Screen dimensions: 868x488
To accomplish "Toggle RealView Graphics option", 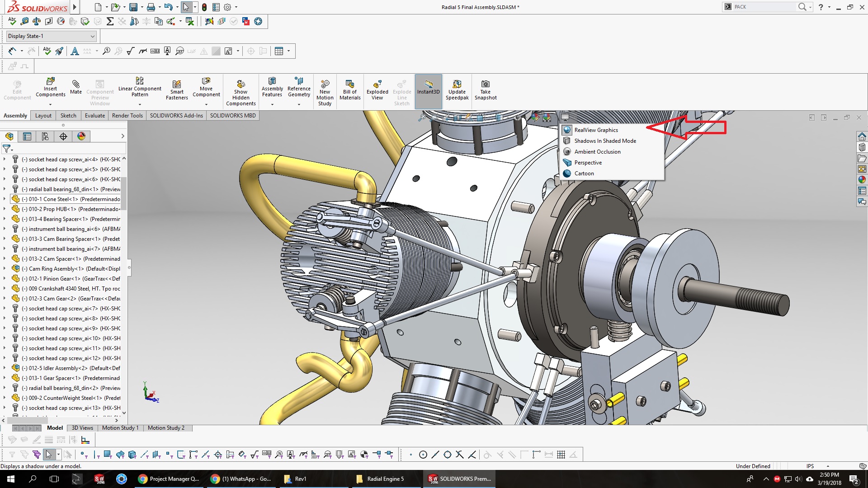I will tap(596, 130).
